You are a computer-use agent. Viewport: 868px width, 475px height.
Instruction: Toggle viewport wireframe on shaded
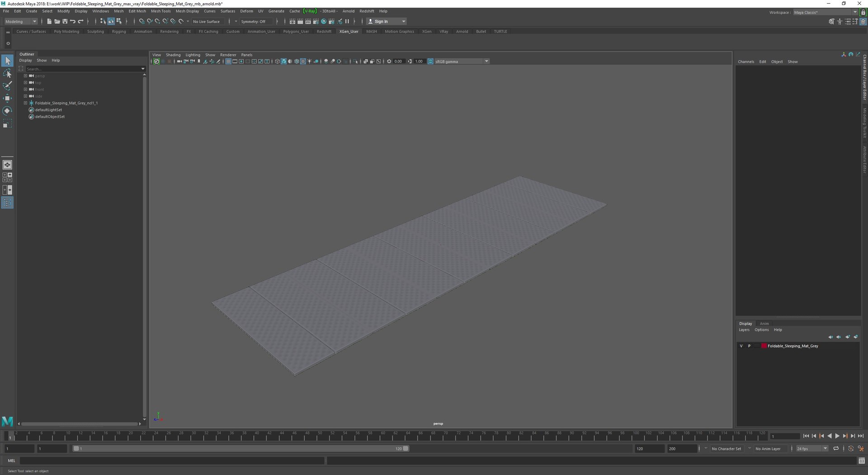click(x=297, y=62)
